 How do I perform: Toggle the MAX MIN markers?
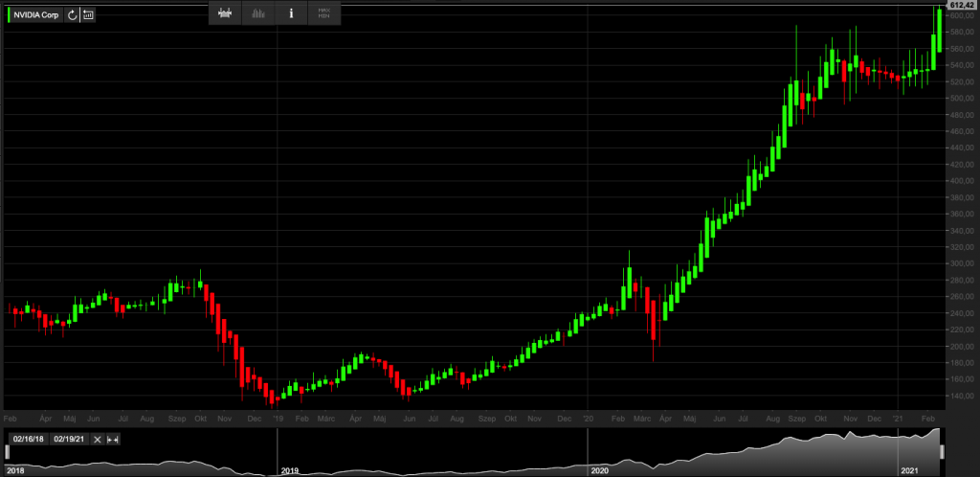pos(323,13)
